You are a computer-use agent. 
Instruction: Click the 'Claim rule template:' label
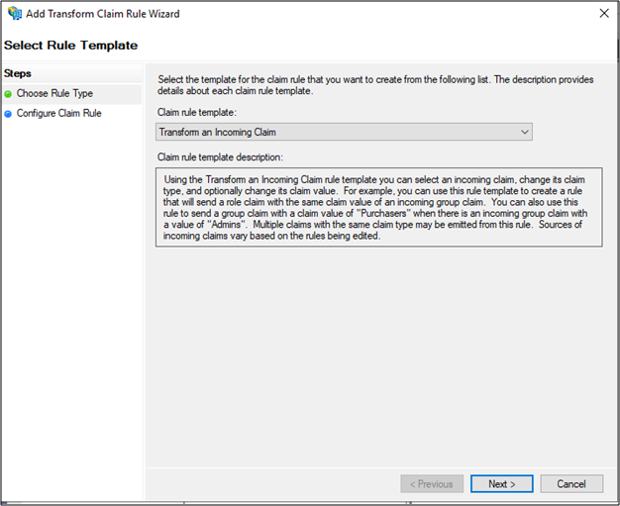[x=197, y=112]
